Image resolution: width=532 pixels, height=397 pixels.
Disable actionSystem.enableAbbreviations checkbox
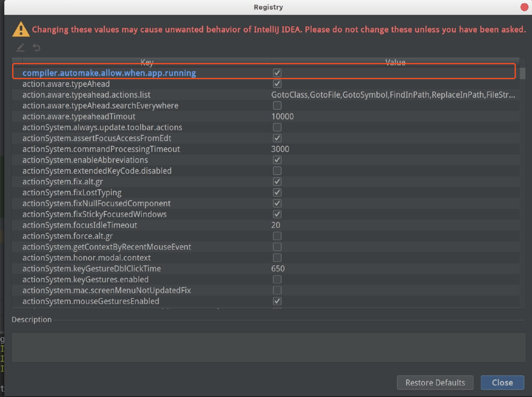pos(277,160)
